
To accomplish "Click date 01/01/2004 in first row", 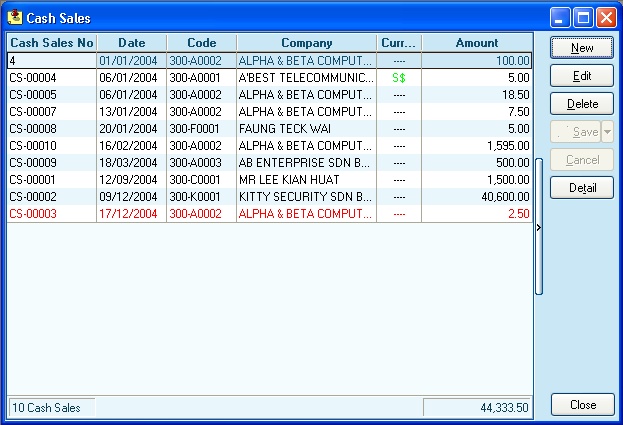I will click(128, 61).
